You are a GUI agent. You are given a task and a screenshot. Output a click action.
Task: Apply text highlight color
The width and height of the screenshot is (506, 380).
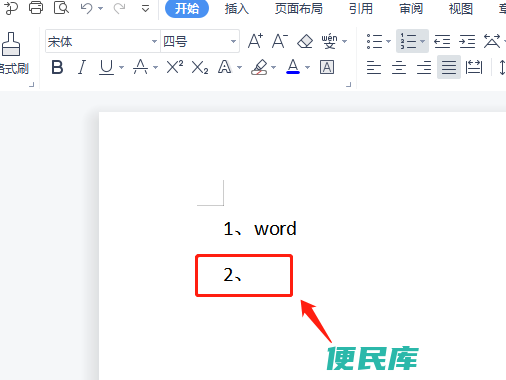pos(259,67)
